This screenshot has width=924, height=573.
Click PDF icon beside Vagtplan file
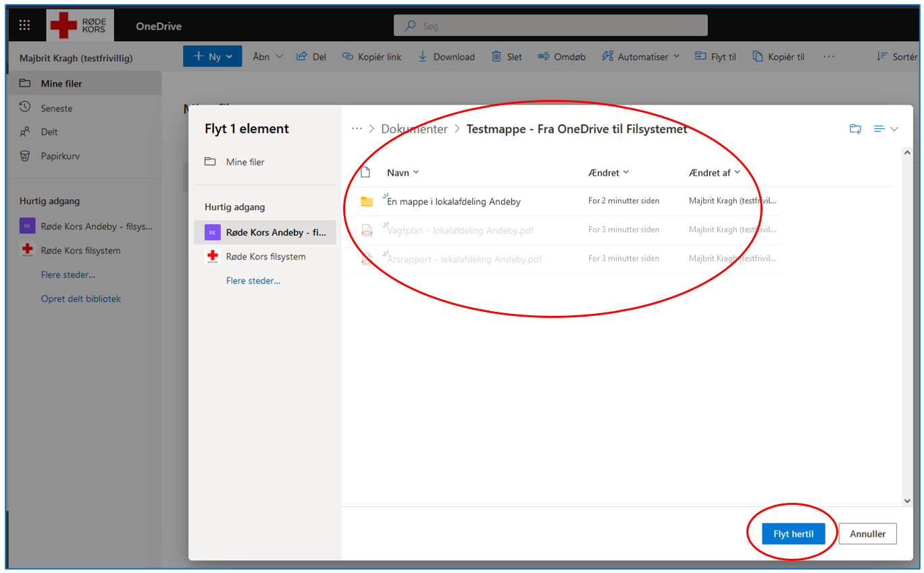[x=367, y=230]
